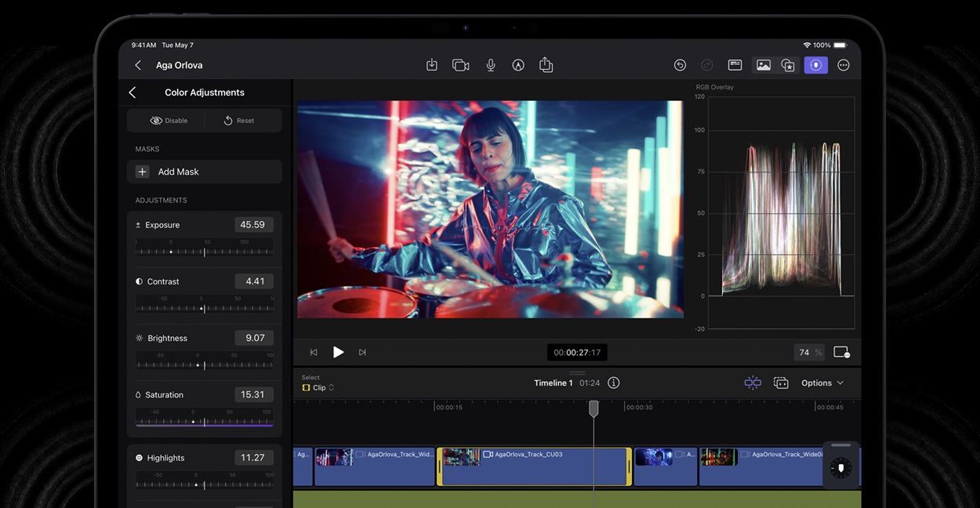Open the More ellipsis menu
This screenshot has height=508, width=980.
click(844, 65)
